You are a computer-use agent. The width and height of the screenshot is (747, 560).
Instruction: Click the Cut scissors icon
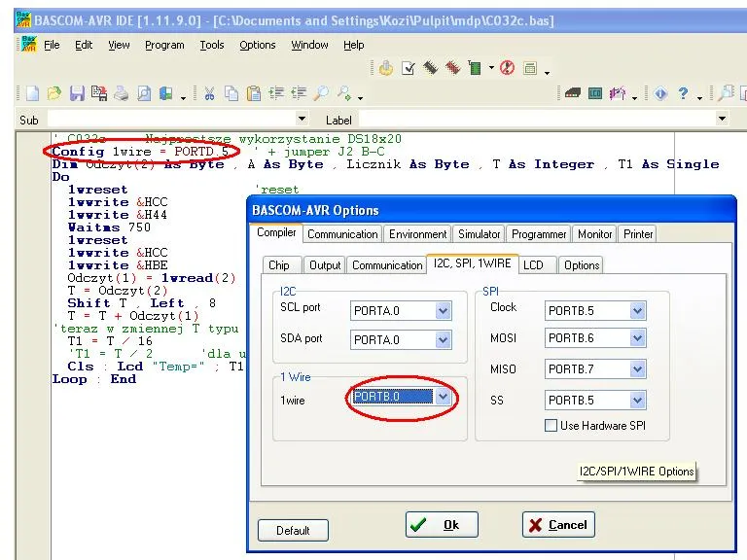[x=208, y=94]
